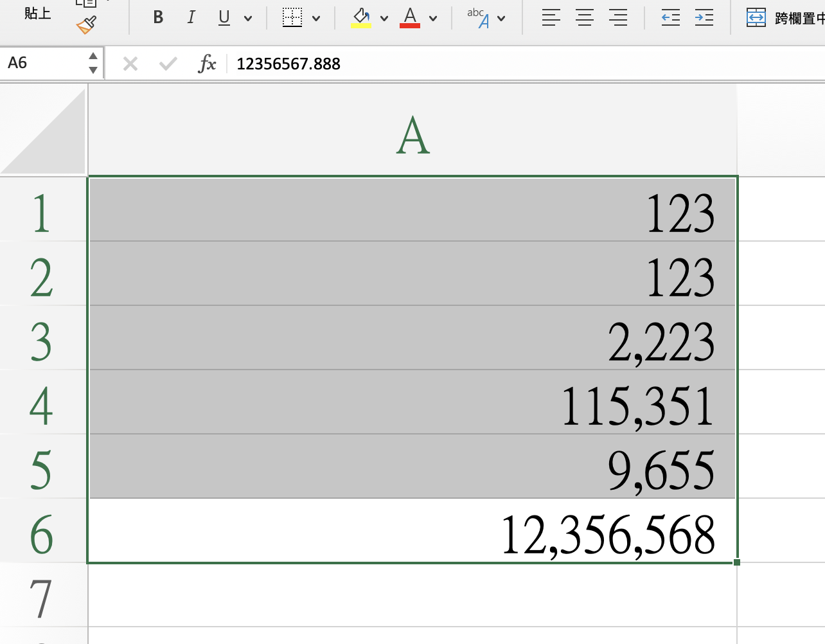Open the font color dropdown
825x644 pixels.
tap(432, 19)
